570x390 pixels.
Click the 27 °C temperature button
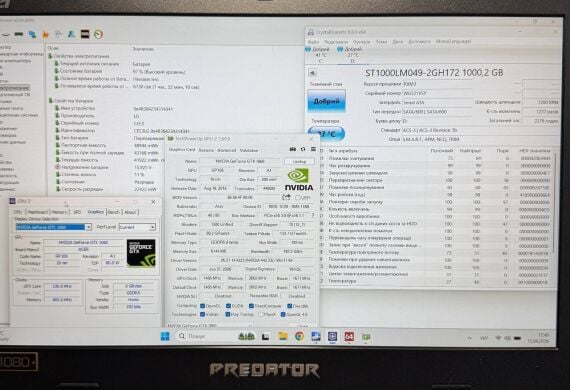click(x=326, y=134)
